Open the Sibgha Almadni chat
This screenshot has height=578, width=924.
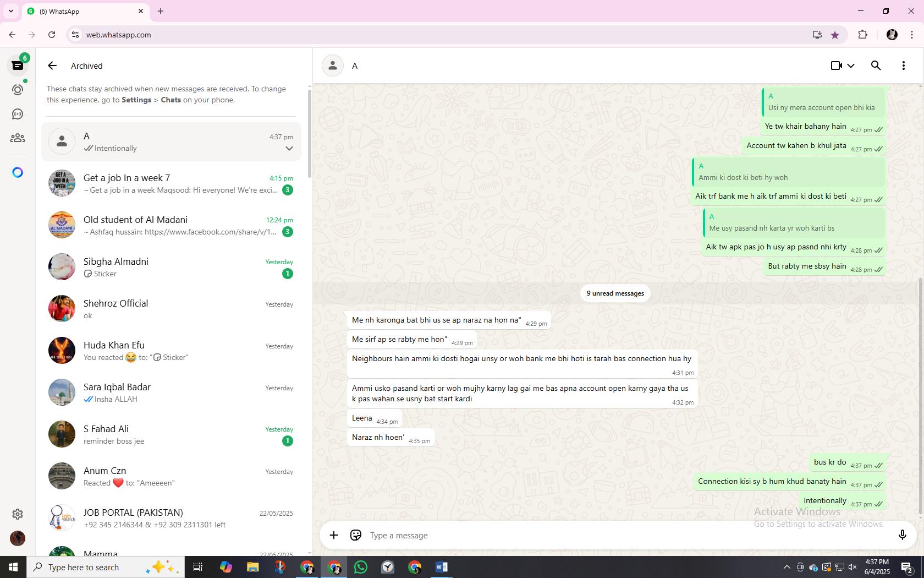click(x=171, y=267)
